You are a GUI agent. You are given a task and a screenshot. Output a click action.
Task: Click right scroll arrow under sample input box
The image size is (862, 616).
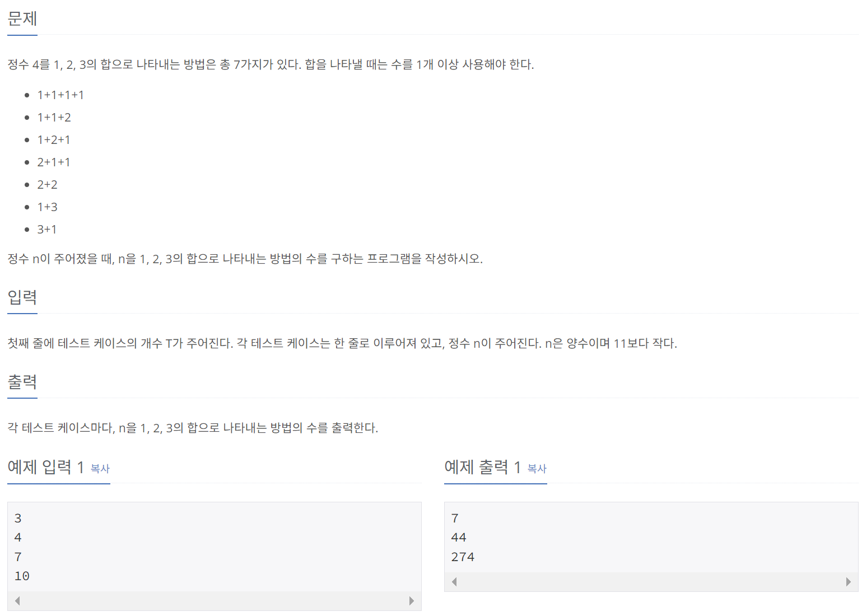(412, 601)
